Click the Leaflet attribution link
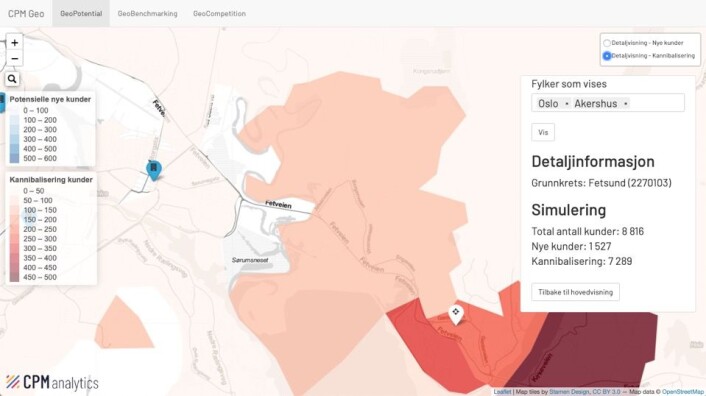This screenshot has width=706, height=396. click(x=502, y=392)
